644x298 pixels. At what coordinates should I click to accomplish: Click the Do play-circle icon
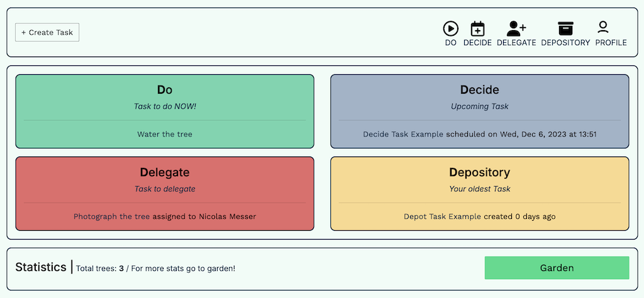click(x=450, y=29)
